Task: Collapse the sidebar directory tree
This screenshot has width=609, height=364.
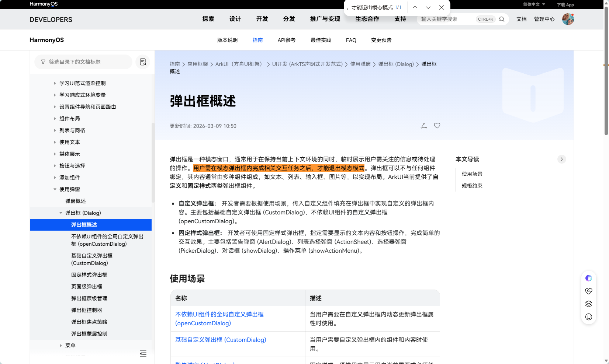Action: 143,354
